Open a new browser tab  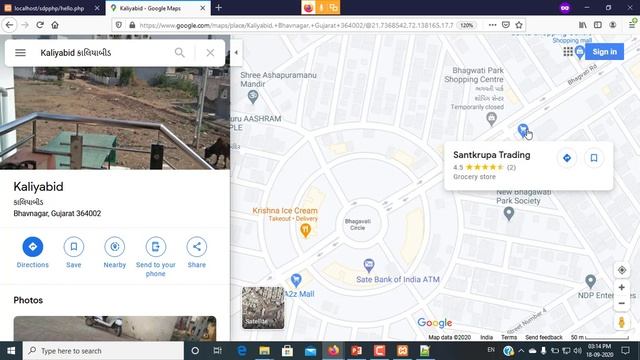pos(218,8)
